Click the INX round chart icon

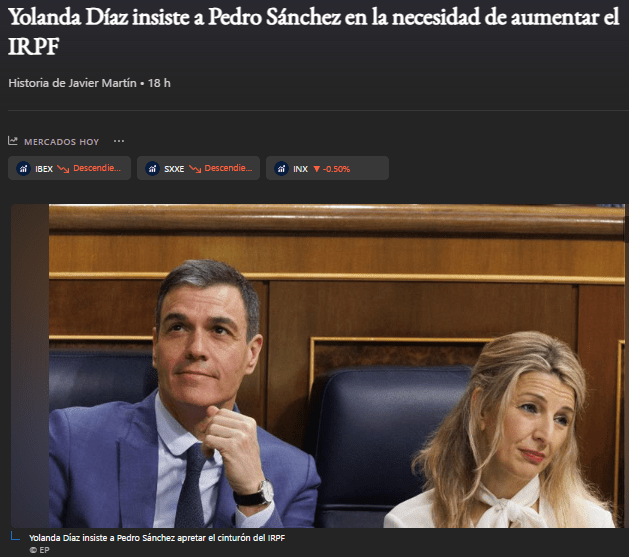pos(282,168)
